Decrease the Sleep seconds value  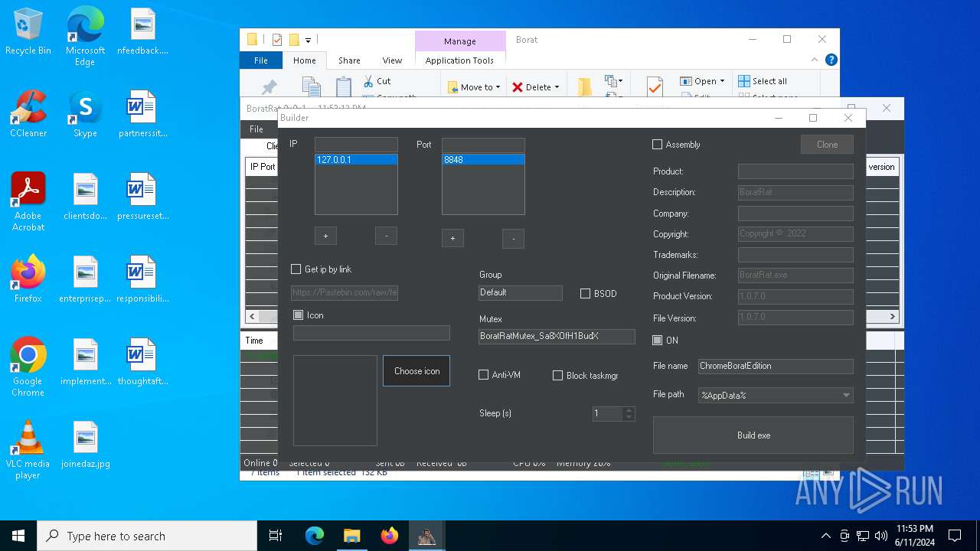pyautogui.click(x=629, y=418)
